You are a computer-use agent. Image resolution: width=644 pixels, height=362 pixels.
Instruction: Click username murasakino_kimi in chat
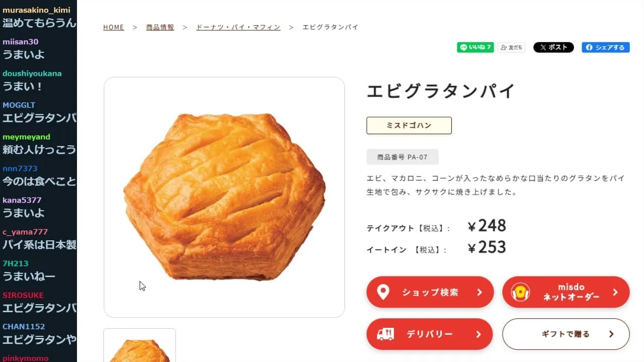(36, 10)
